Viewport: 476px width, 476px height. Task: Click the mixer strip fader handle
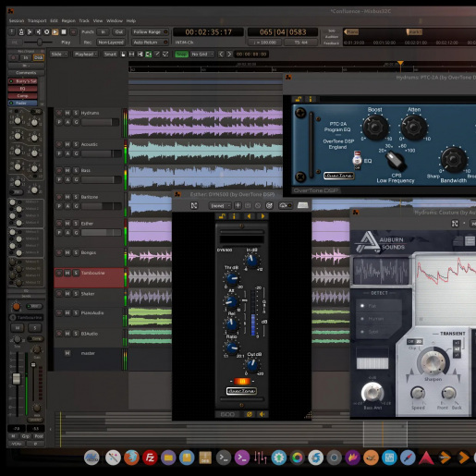pos(17,379)
